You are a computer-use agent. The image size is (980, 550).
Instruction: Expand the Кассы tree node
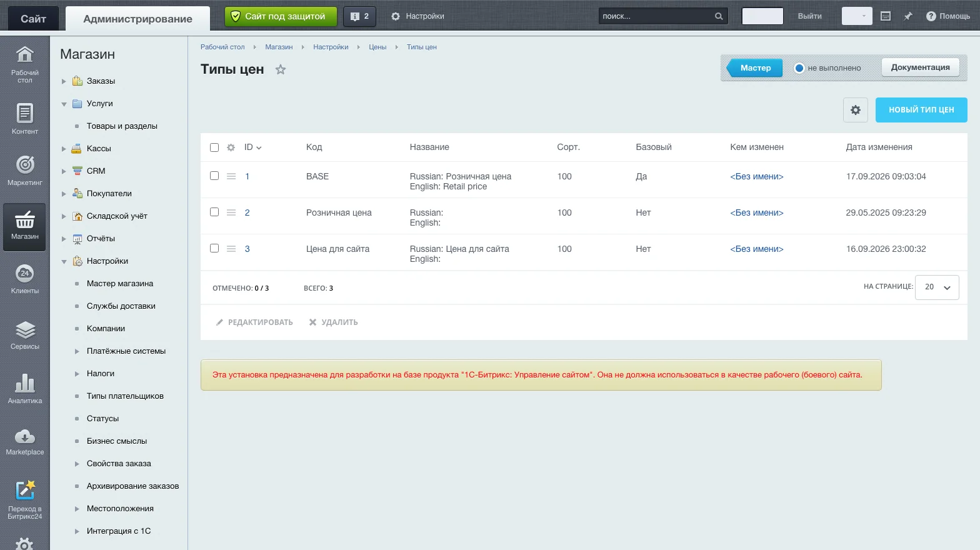[64, 149]
